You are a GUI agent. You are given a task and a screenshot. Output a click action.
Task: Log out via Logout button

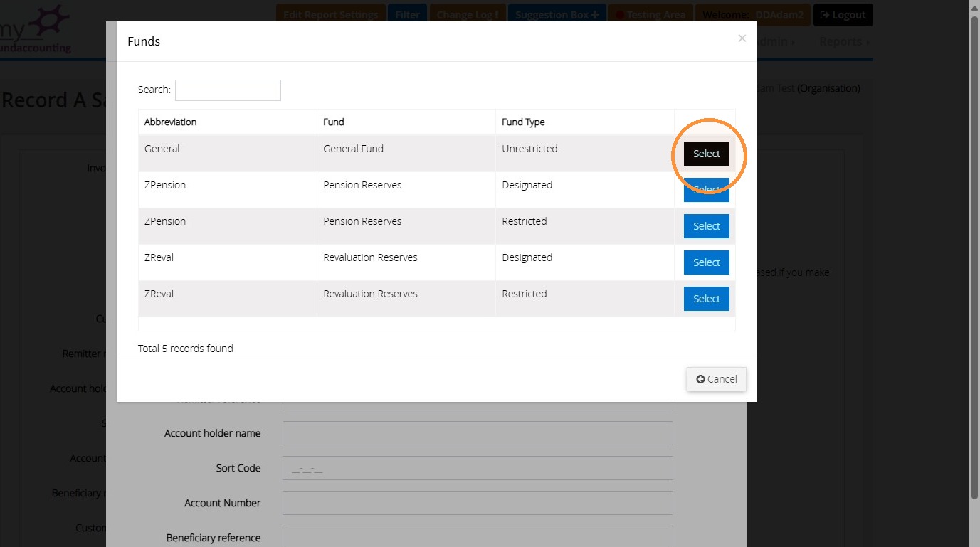pyautogui.click(x=843, y=14)
